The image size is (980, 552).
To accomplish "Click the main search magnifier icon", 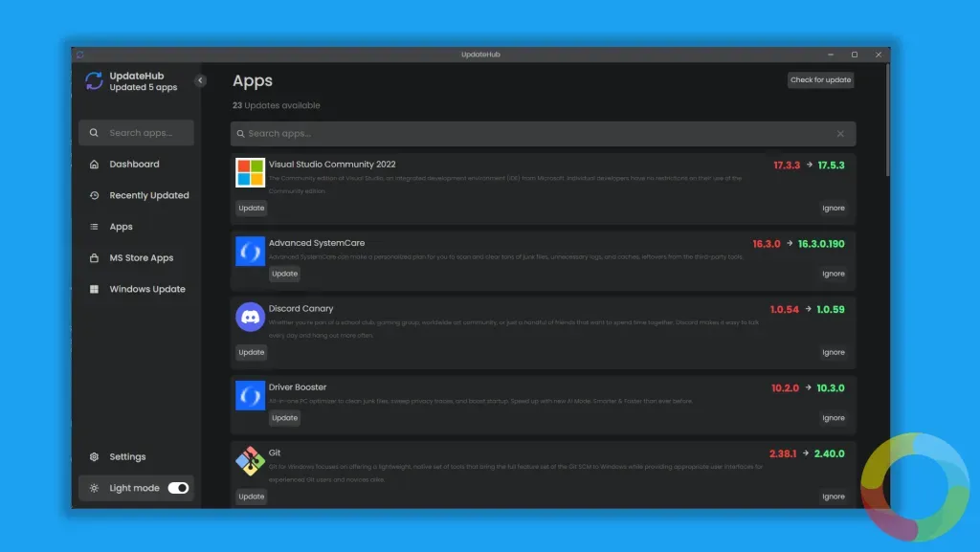I will (x=240, y=134).
